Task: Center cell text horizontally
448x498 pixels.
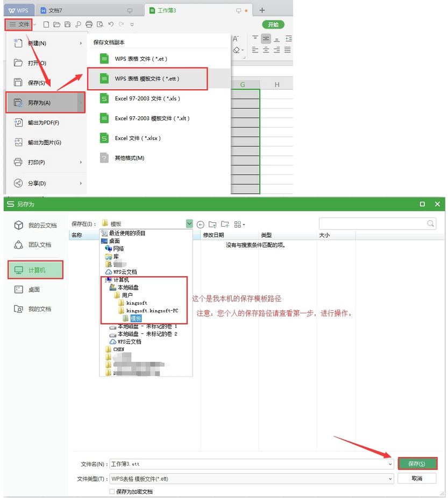Action: click(266, 50)
